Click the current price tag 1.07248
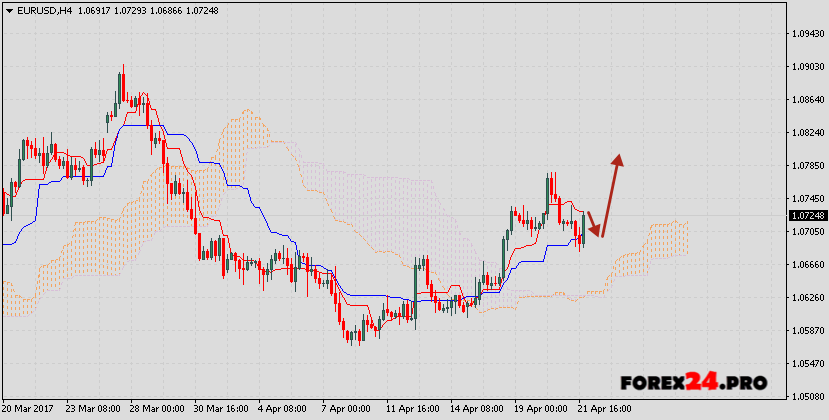Screen dimensions: 829x420 coord(807,215)
